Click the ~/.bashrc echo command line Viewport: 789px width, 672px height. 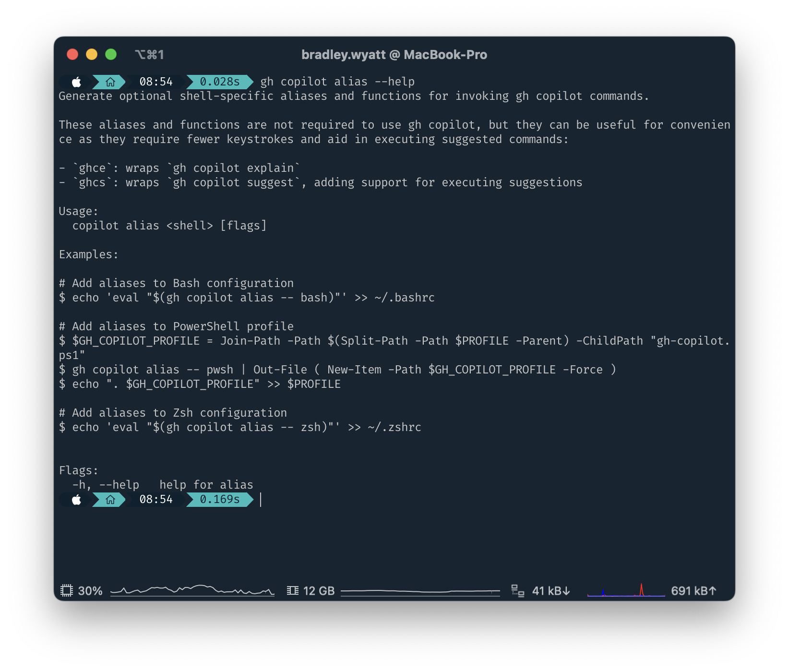click(247, 298)
